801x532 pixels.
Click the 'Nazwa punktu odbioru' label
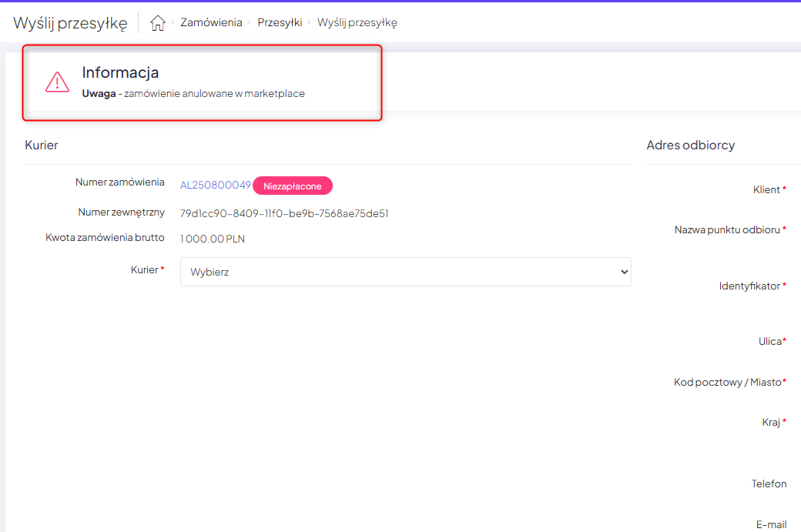[727, 229]
